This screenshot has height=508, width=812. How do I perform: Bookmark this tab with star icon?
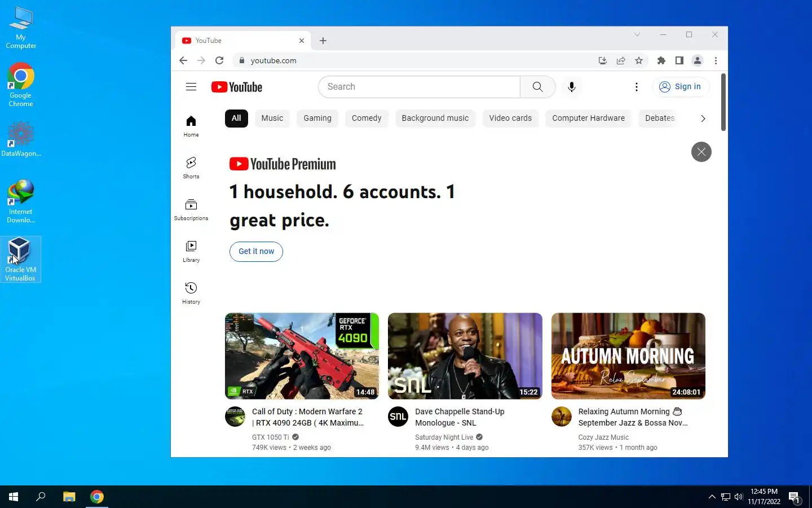tap(639, 60)
